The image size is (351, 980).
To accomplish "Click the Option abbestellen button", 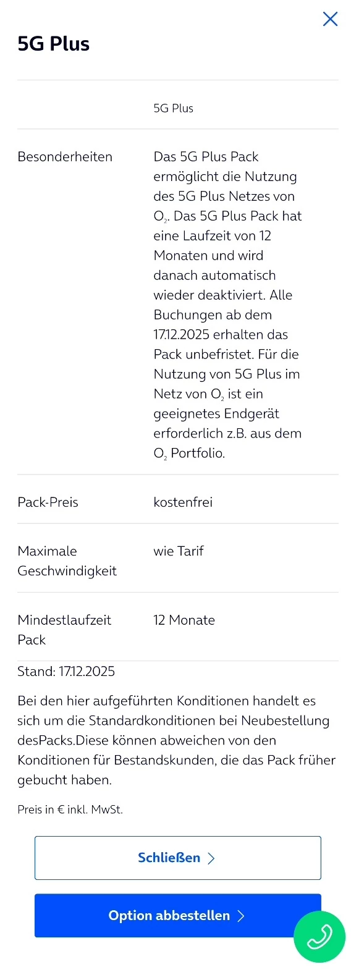I will tap(178, 915).
